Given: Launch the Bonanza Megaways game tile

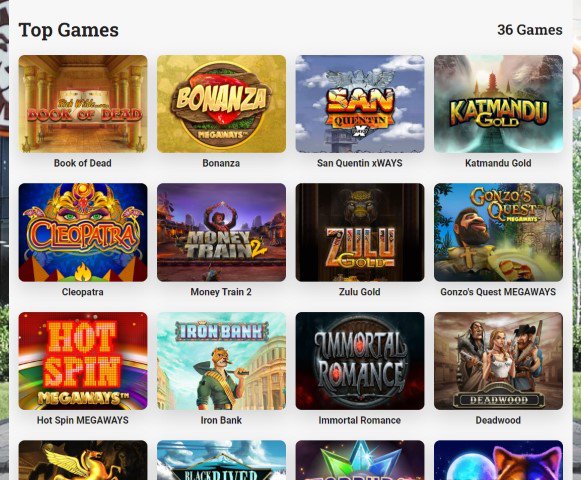Looking at the screenshot, I should pos(222,104).
